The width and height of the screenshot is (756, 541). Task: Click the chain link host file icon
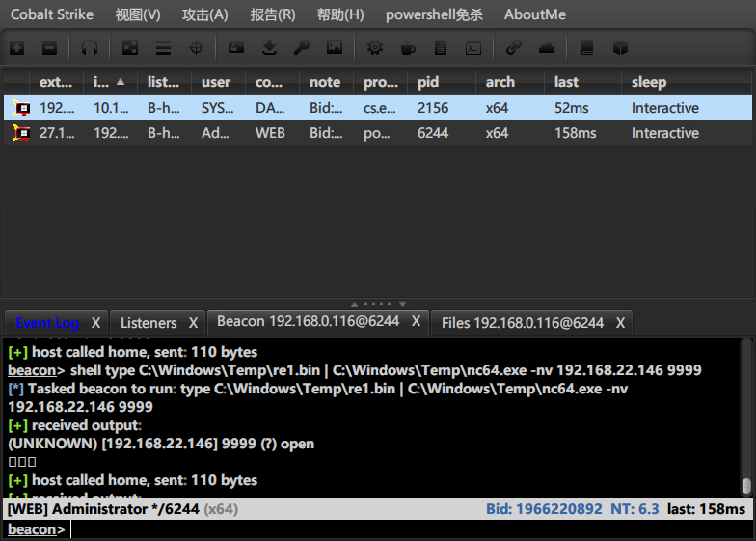513,48
